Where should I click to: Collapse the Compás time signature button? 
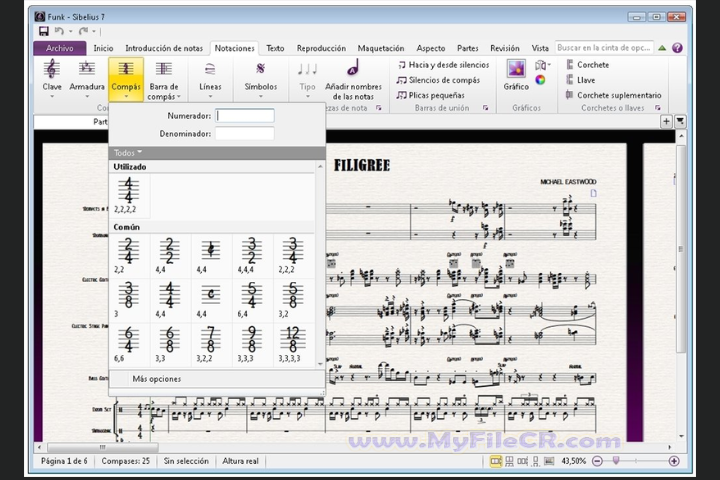(126, 79)
